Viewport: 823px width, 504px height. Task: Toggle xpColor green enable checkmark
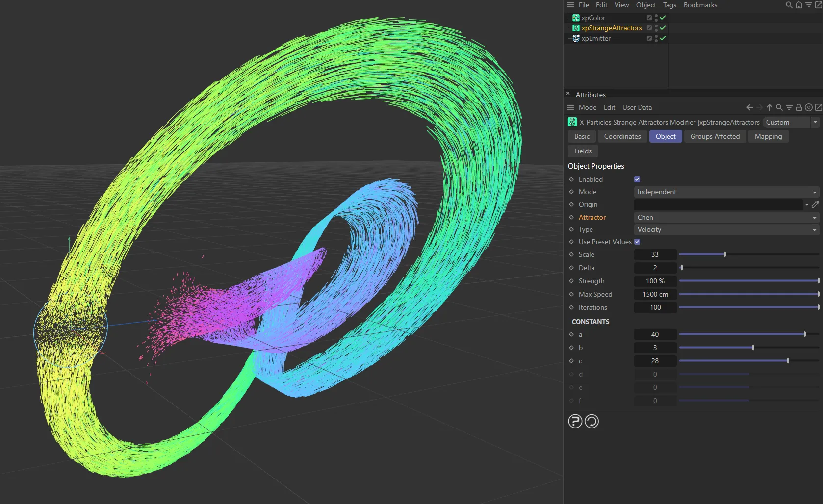click(x=663, y=18)
